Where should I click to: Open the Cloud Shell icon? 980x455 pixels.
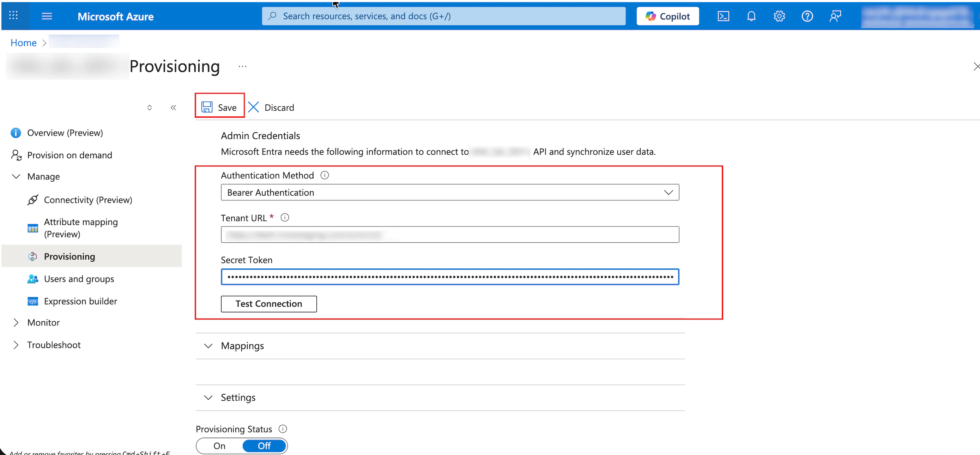(723, 16)
